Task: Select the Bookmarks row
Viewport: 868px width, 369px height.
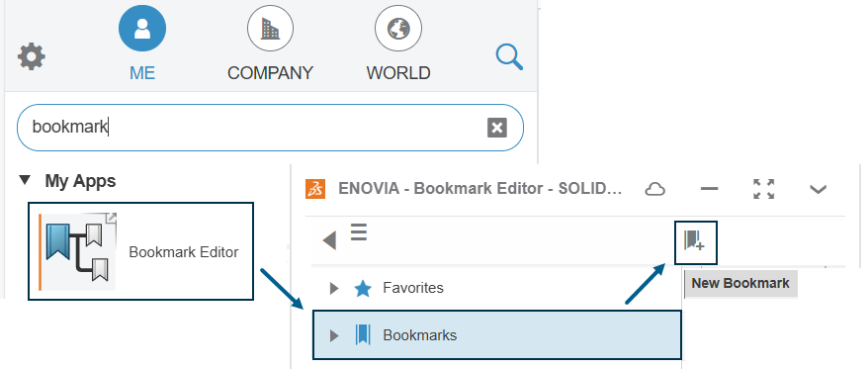Action: pyautogui.click(x=497, y=334)
